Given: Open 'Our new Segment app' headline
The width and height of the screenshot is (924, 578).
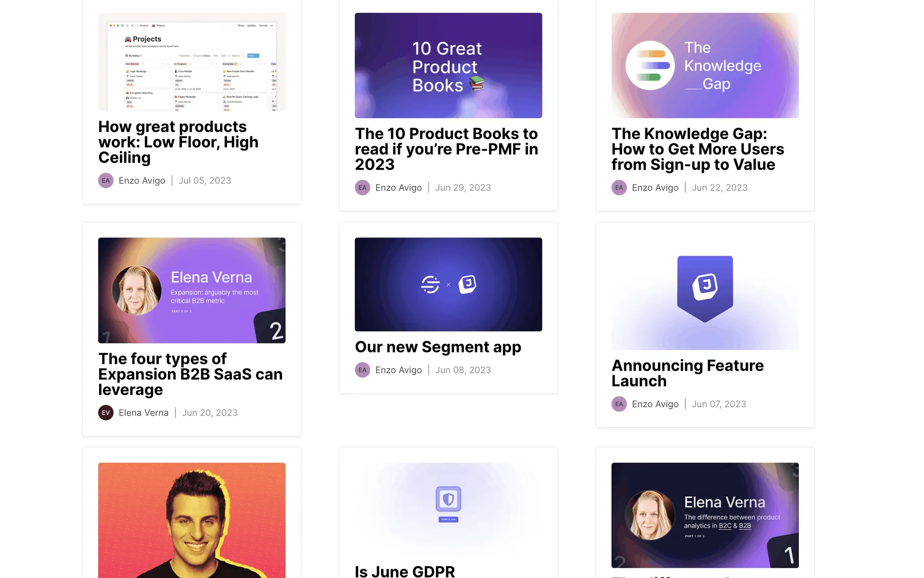Looking at the screenshot, I should tap(437, 347).
